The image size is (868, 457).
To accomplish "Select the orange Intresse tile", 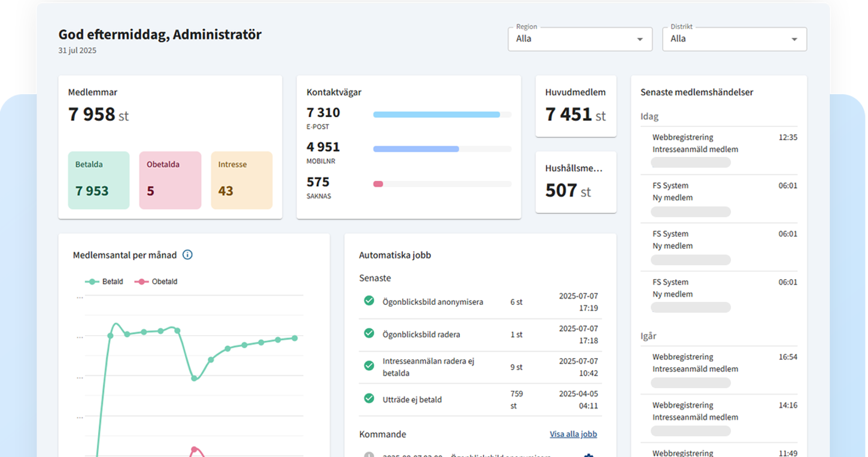I will (x=241, y=180).
